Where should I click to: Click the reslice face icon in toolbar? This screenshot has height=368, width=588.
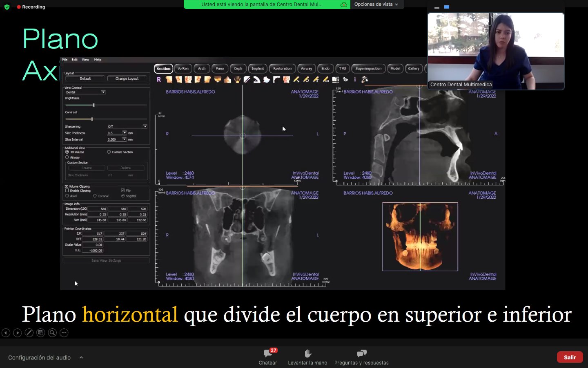pyautogui.click(x=286, y=79)
